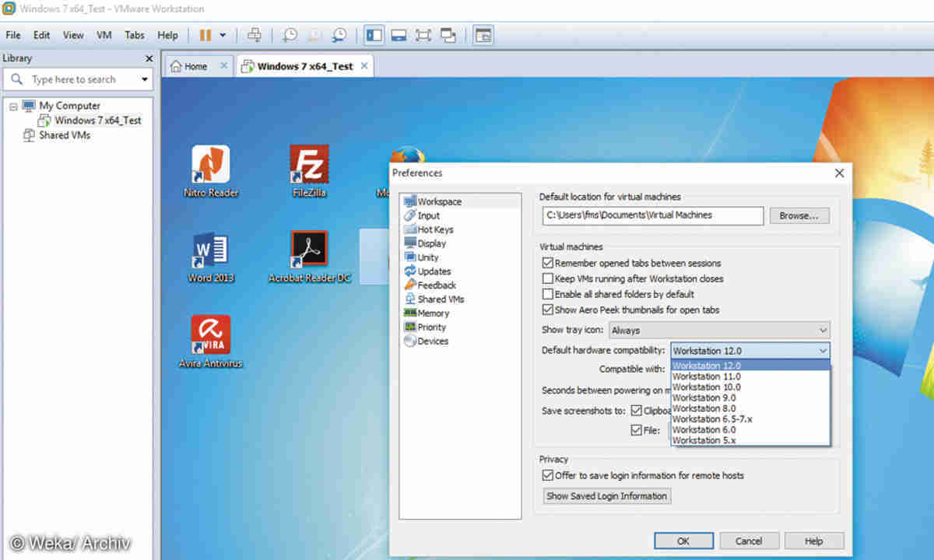Click the Browse... button
This screenshot has height=560, width=934.
[x=799, y=215]
